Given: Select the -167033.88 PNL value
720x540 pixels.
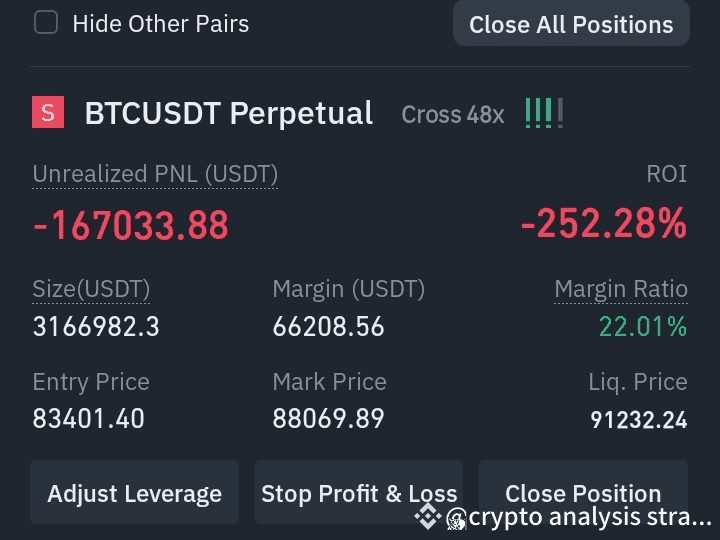Looking at the screenshot, I should [x=130, y=225].
